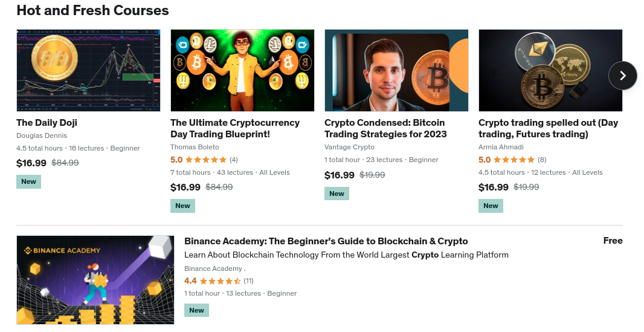The width and height of the screenshot is (644, 332).
Task: Open Crypto trading spelled out course title
Action: click(x=548, y=128)
